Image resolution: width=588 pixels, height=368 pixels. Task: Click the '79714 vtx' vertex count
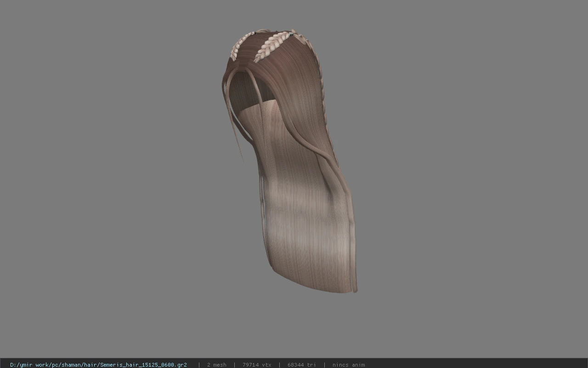pos(257,365)
